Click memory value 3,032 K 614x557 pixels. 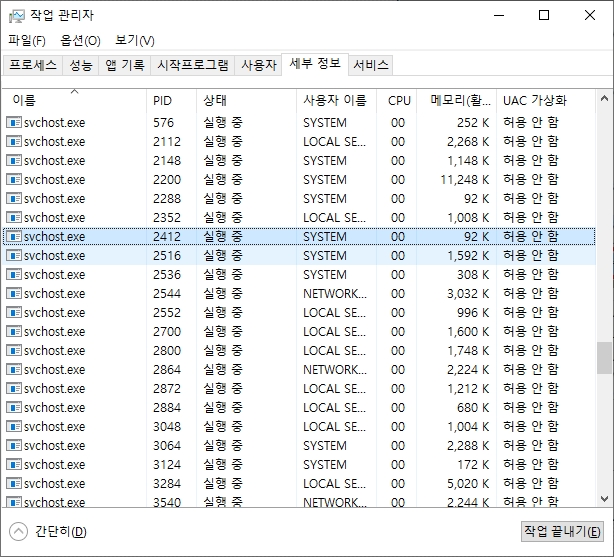(468, 293)
